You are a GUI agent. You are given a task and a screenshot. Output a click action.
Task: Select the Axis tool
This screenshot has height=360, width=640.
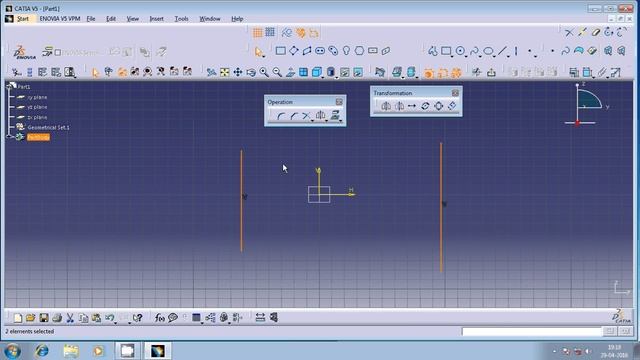pyautogui.click(x=516, y=51)
